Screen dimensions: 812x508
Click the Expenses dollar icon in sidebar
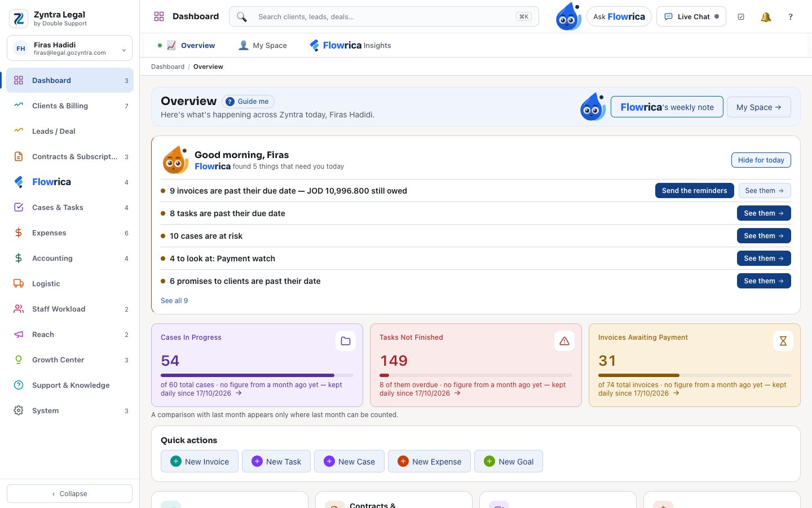pyautogui.click(x=19, y=233)
